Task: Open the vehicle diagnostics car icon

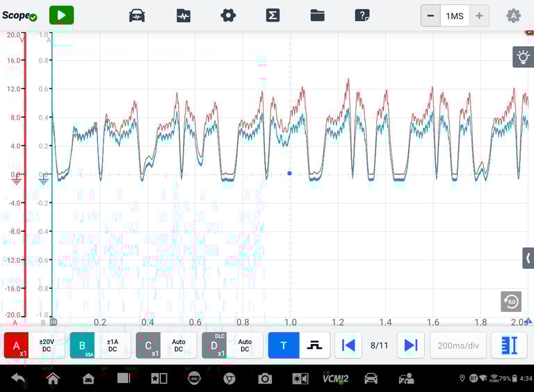Action: point(371,378)
